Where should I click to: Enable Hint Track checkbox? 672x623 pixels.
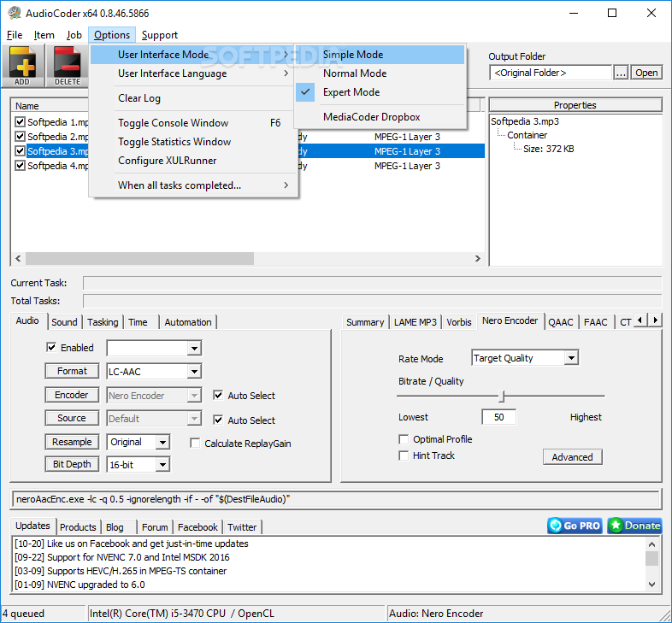coord(404,455)
